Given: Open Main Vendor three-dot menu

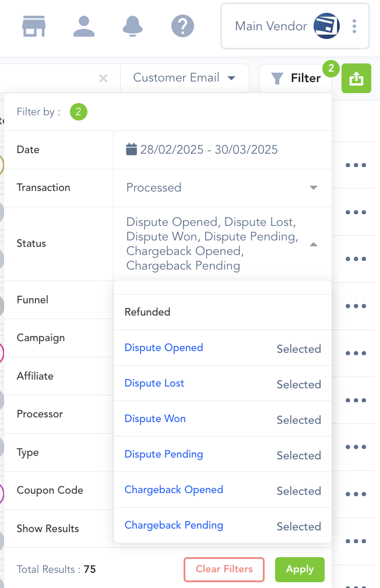Looking at the screenshot, I should coord(354,26).
